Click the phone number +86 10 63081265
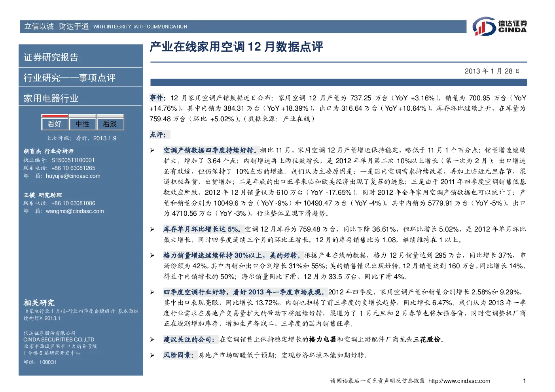The width and height of the screenshot is (555, 392). tap(73, 168)
